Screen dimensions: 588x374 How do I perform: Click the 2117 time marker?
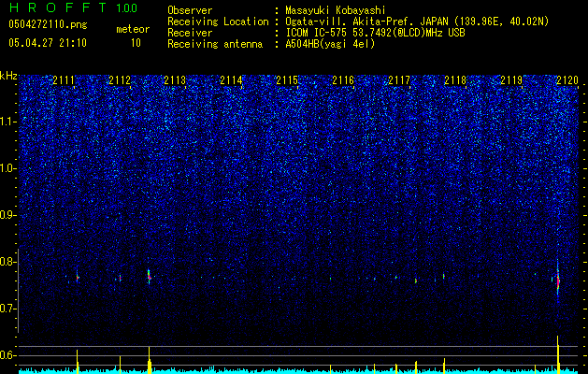[x=399, y=80]
